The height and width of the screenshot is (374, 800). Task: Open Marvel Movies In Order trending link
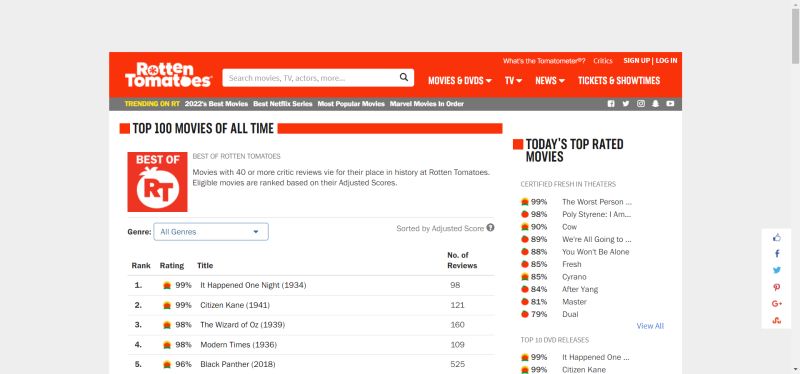(x=427, y=104)
